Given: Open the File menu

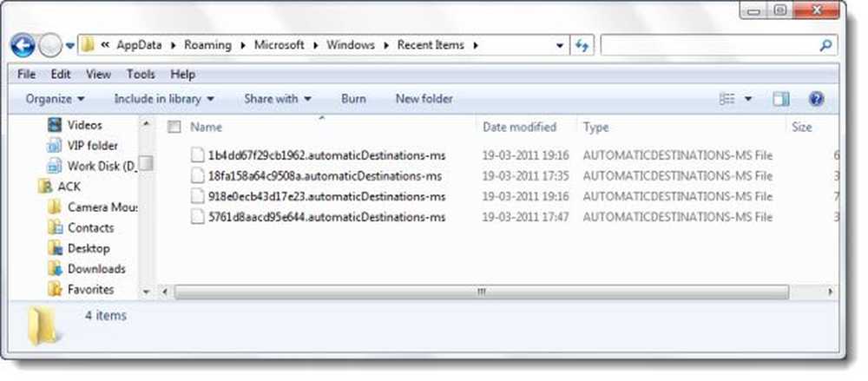Looking at the screenshot, I should pos(26,75).
